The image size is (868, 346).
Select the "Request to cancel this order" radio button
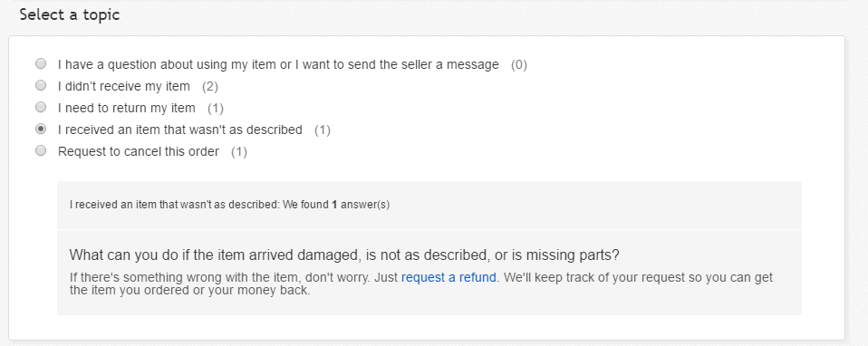(41, 150)
